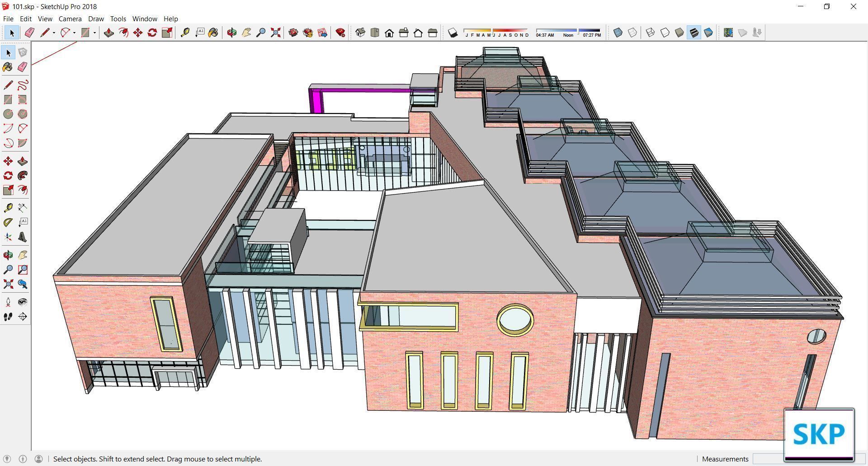Open the Edit menu
The image size is (868, 466).
point(25,19)
